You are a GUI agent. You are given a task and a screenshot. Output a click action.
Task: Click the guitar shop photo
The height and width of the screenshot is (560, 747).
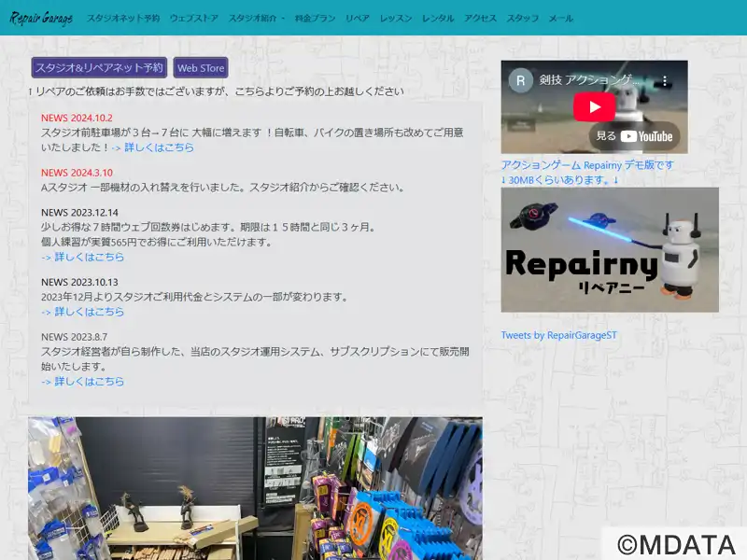pyautogui.click(x=255, y=488)
